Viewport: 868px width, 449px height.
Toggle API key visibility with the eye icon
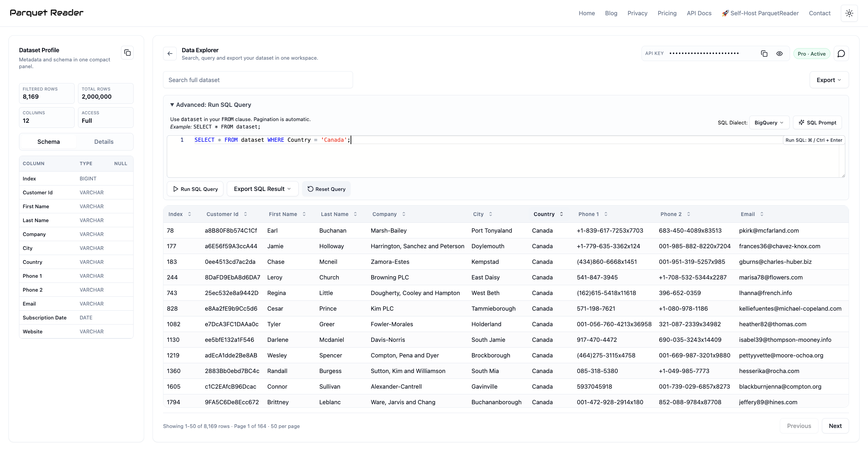(x=780, y=53)
